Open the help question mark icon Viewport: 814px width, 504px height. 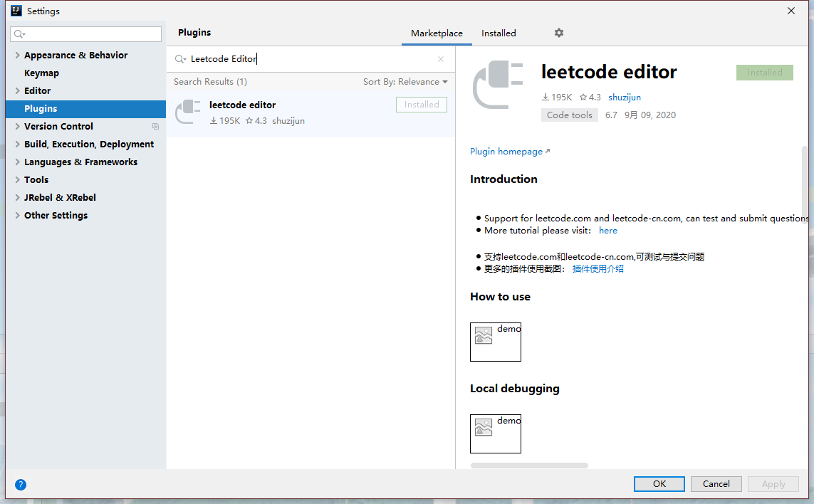(x=21, y=485)
